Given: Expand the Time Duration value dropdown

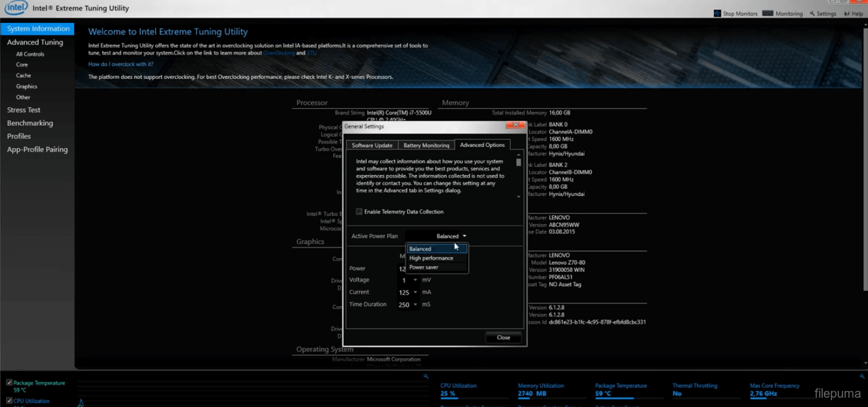Looking at the screenshot, I should [415, 305].
